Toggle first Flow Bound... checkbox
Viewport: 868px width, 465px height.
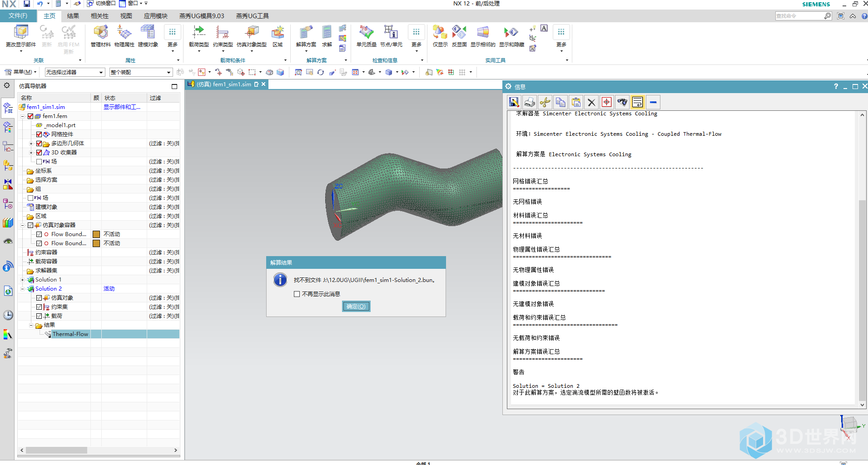[x=39, y=234]
